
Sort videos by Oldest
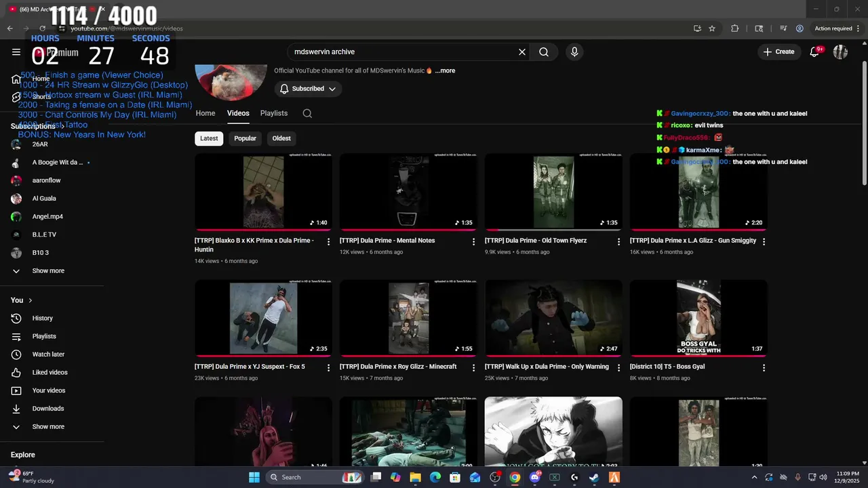[x=281, y=138]
